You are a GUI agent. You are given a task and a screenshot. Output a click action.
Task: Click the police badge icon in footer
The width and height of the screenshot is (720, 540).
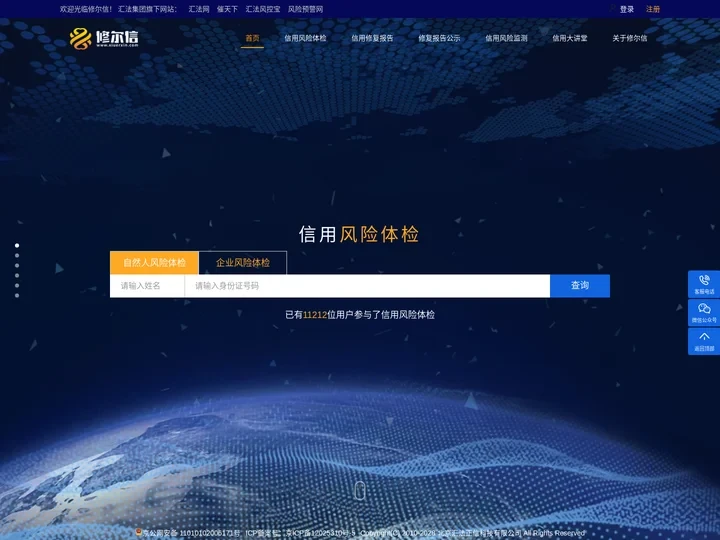pos(138,532)
